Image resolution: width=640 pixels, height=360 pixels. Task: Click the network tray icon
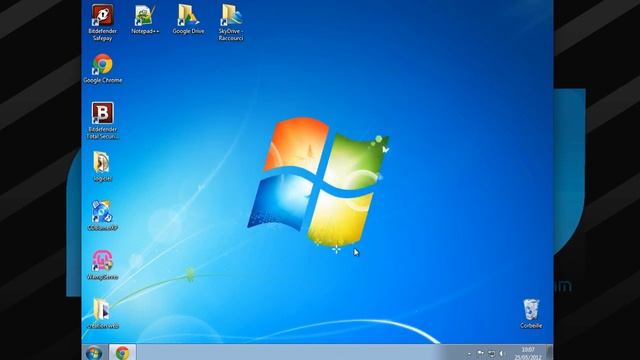492,353
